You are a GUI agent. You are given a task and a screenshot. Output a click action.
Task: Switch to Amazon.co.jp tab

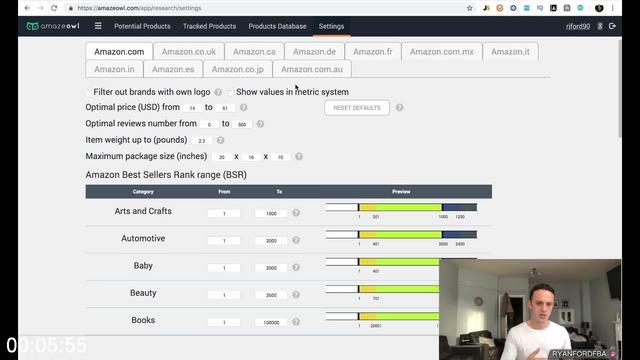238,69
